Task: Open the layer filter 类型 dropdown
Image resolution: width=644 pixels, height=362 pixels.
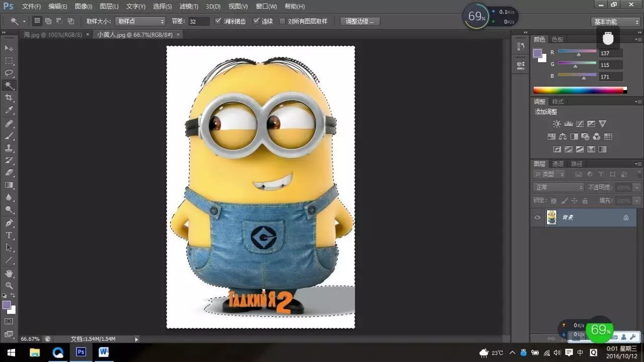Action: [x=549, y=174]
